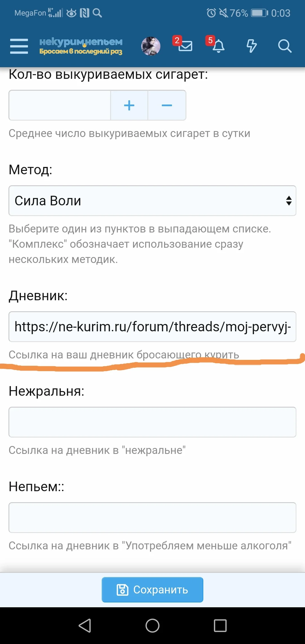Image resolution: width=305 pixels, height=644 pixels.
Task: Tap Android home circle button
Action: [152, 625]
